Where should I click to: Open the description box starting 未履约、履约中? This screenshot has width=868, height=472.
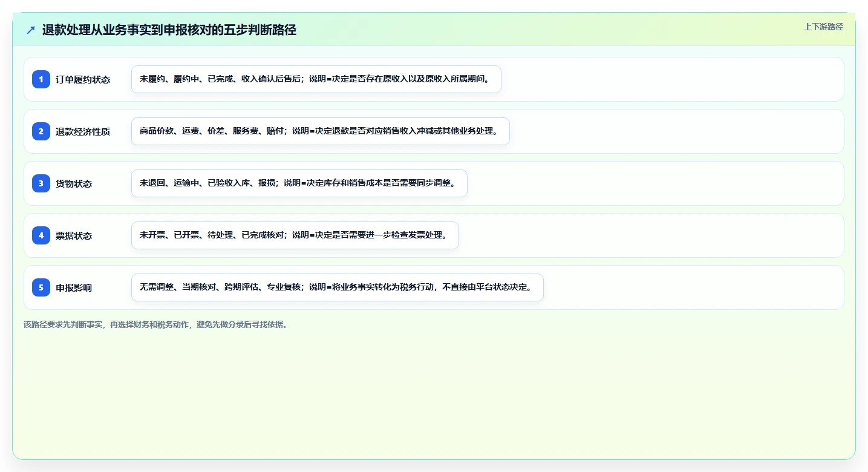(316, 79)
